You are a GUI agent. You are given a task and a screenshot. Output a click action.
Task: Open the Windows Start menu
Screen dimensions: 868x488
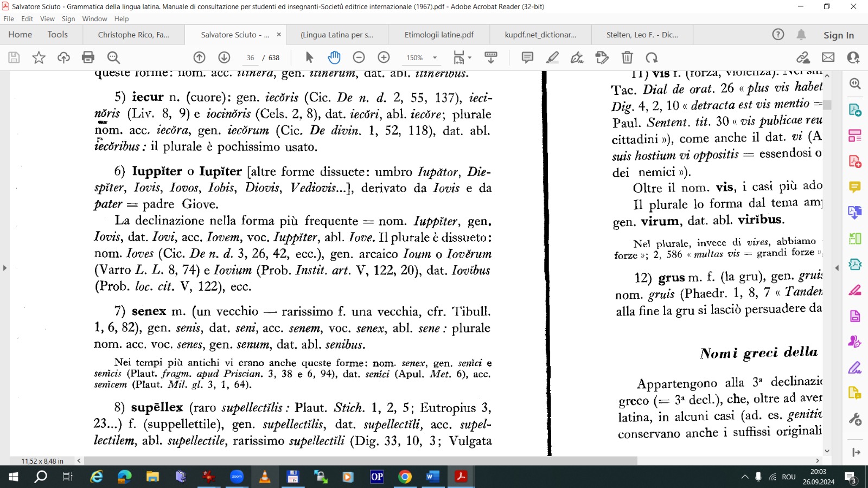point(13,477)
